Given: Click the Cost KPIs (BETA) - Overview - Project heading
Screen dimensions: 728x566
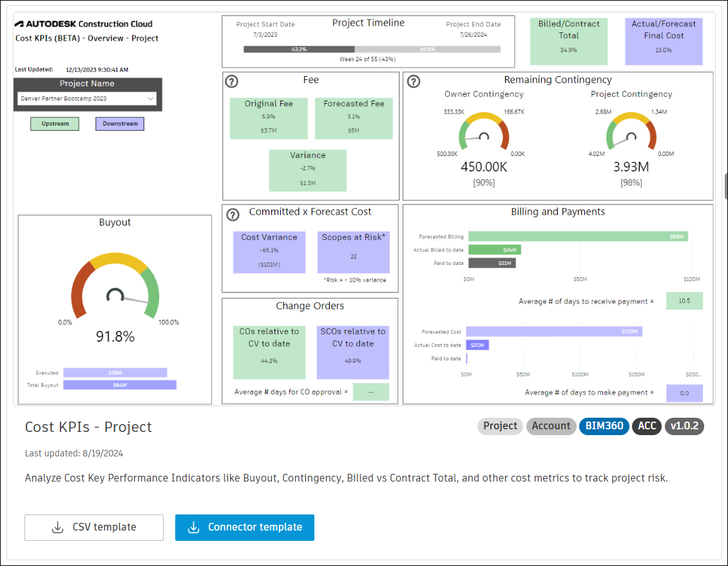Looking at the screenshot, I should pyautogui.click(x=87, y=38).
